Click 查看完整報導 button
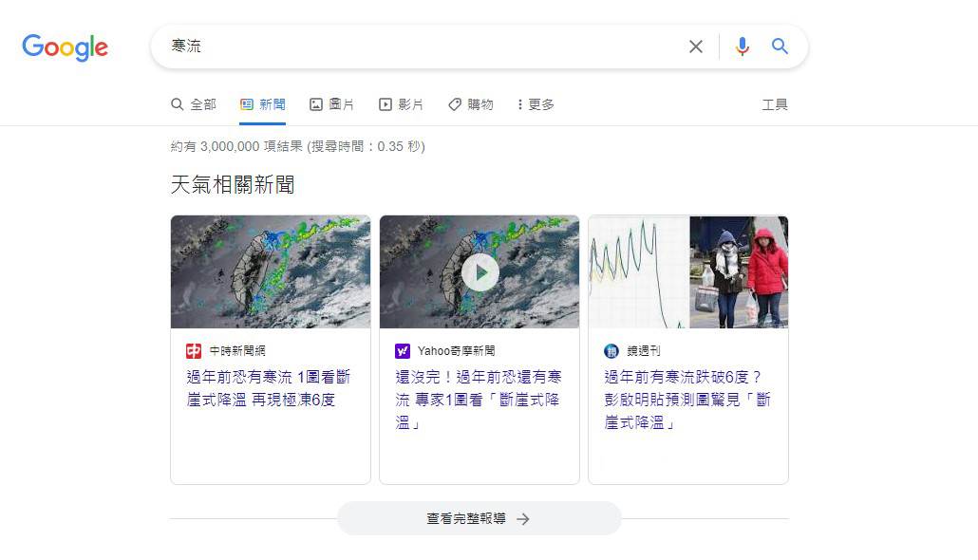Screen dimensions: 978x560 click(479, 519)
